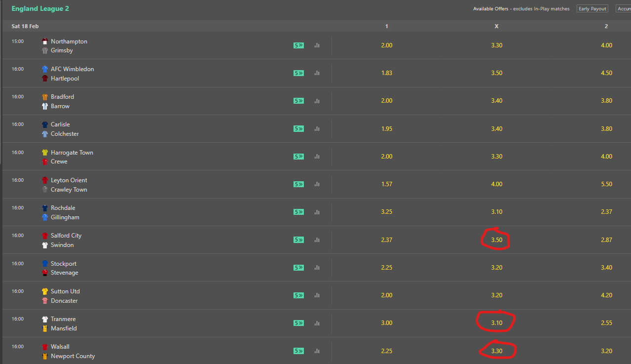Back Barrow away win at 3.80
The image size is (631, 364).
606,100
